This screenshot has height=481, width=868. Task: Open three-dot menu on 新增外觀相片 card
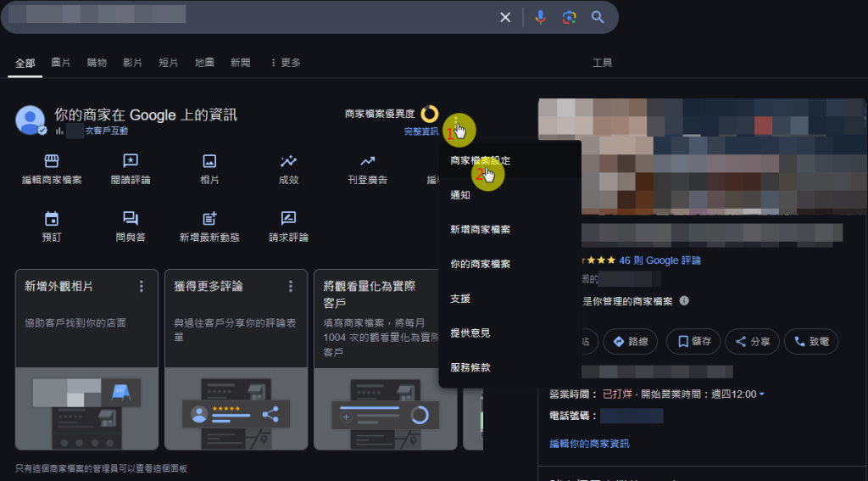[x=142, y=286]
